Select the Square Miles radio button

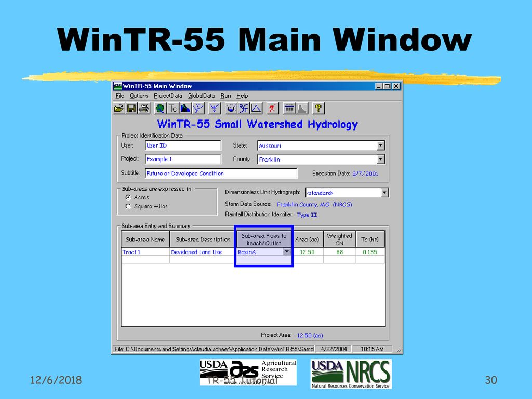[x=128, y=206]
